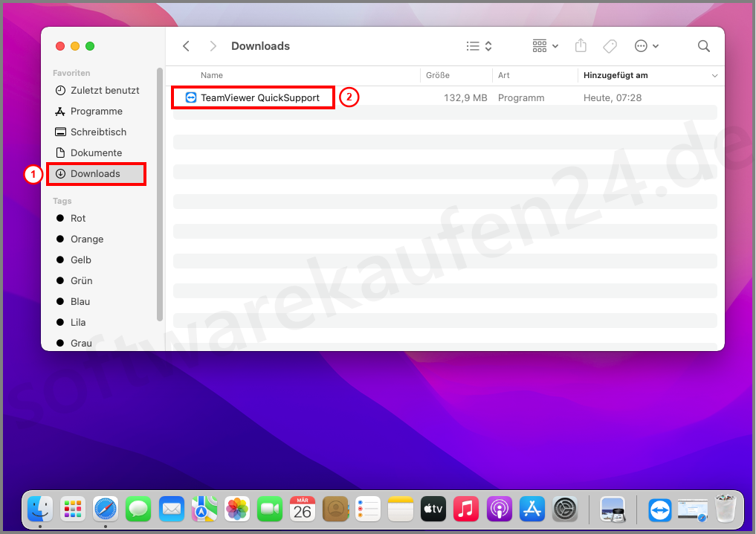This screenshot has height=534, width=756.
Task: Open App Store from the Dock
Action: pyautogui.click(x=532, y=509)
